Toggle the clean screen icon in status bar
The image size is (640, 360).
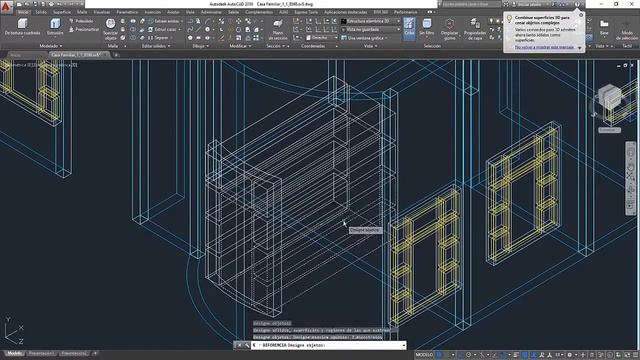coord(626,355)
